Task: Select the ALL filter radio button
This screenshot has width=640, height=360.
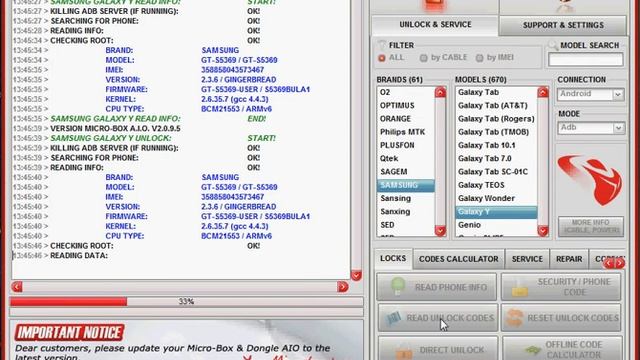Action: coord(382,58)
